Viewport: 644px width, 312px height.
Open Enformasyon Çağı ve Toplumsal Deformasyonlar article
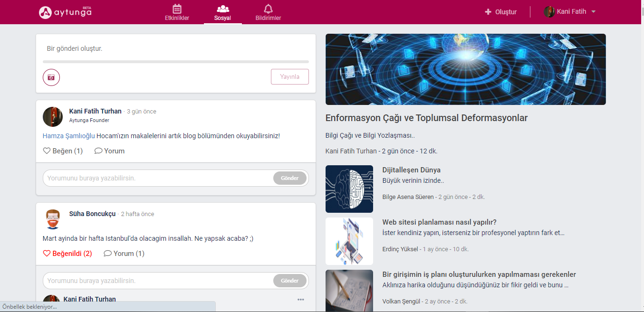[x=426, y=118]
